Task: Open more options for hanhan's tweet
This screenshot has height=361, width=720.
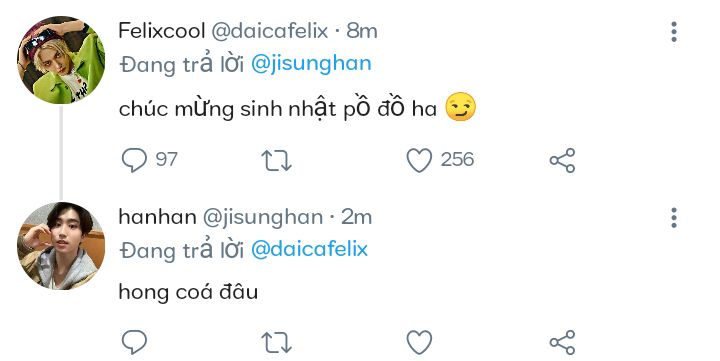Action: (674, 218)
